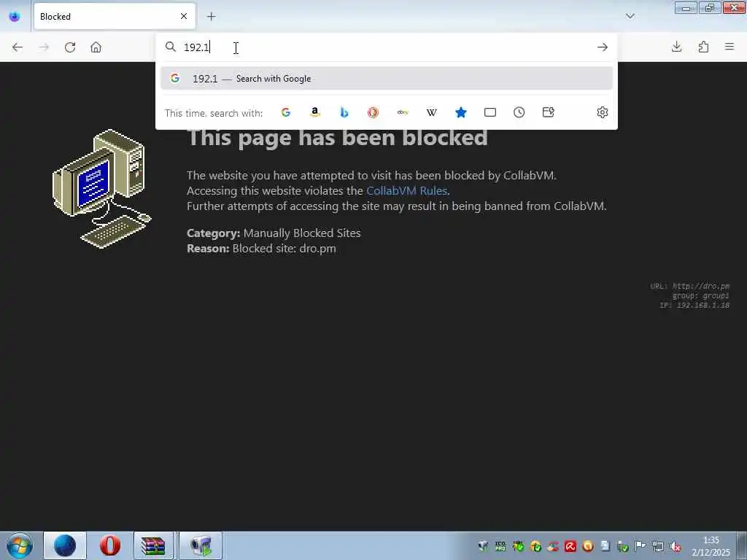This screenshot has height=560, width=747.
Task: Click the computer illustration image
Action: click(101, 189)
